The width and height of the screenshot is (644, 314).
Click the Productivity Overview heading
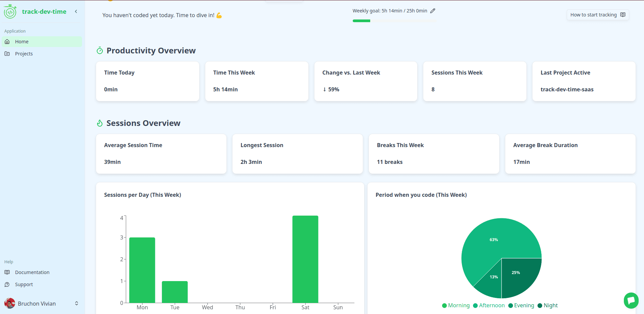click(x=151, y=51)
